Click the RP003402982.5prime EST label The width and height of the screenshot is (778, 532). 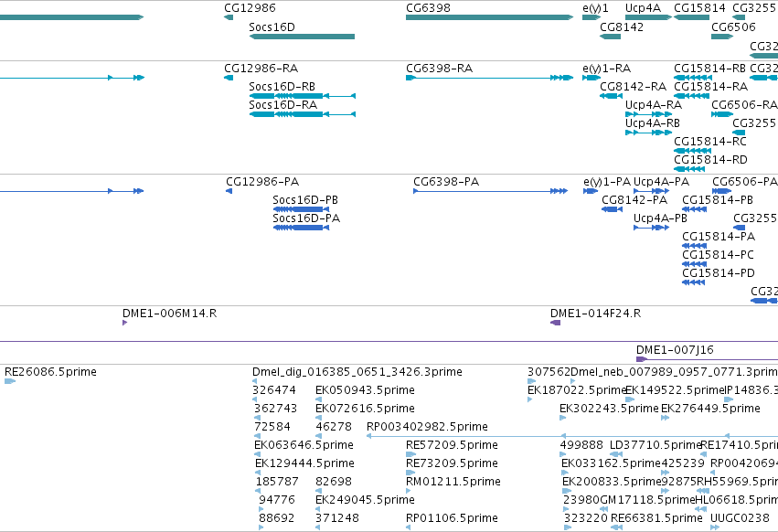427,427
